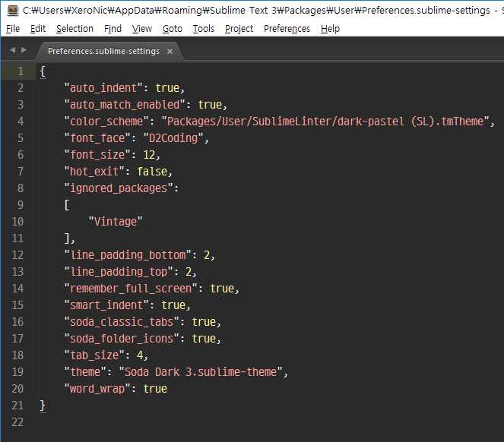Click the "D2Coding" value
Image resolution: width=504 pixels, height=442 pixels.
173,138
